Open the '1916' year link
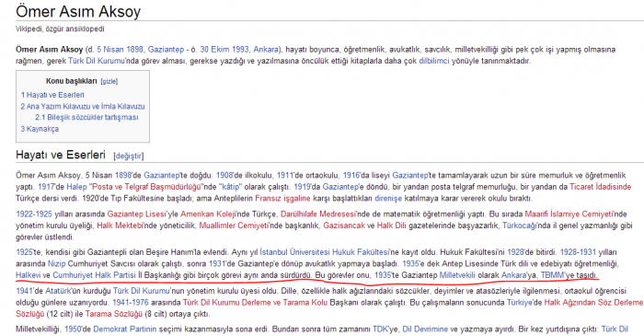Viewport: 644px width, 336px height. (x=351, y=176)
